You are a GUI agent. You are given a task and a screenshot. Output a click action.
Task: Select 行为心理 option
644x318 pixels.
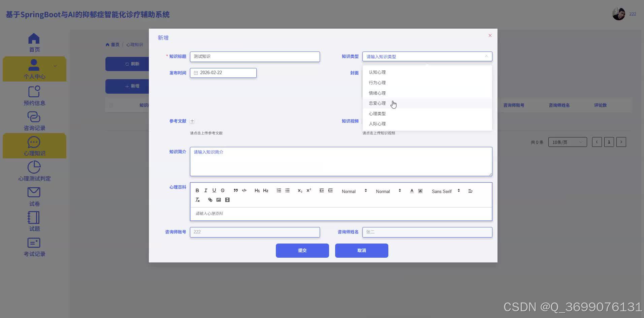point(427,83)
